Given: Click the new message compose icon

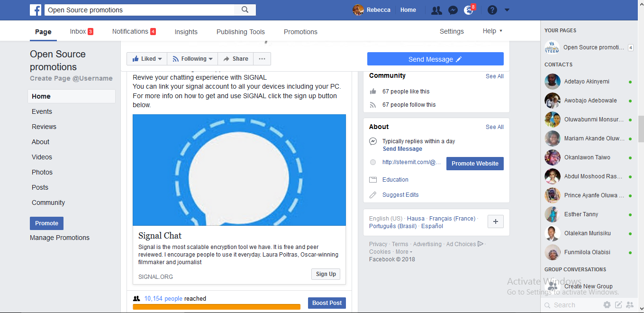Looking at the screenshot, I should (x=618, y=305).
